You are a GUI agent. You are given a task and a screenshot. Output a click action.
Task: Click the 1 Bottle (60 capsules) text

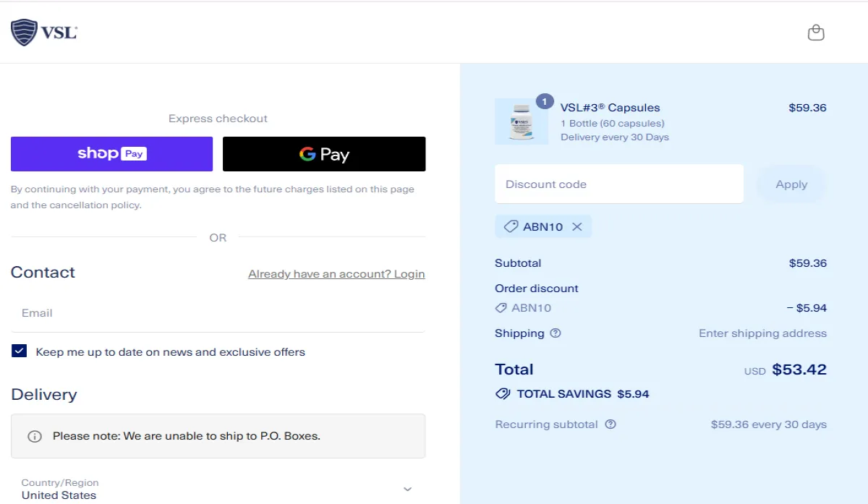tap(612, 124)
